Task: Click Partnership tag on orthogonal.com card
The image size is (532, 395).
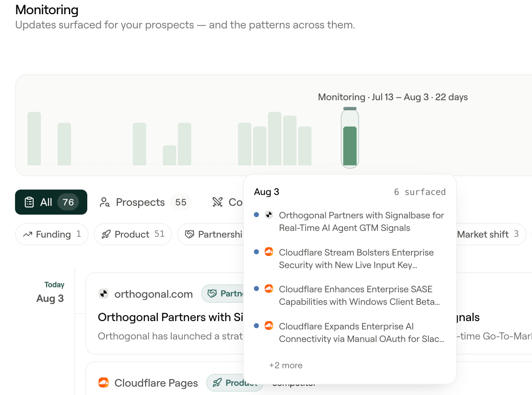Action: [x=223, y=294]
